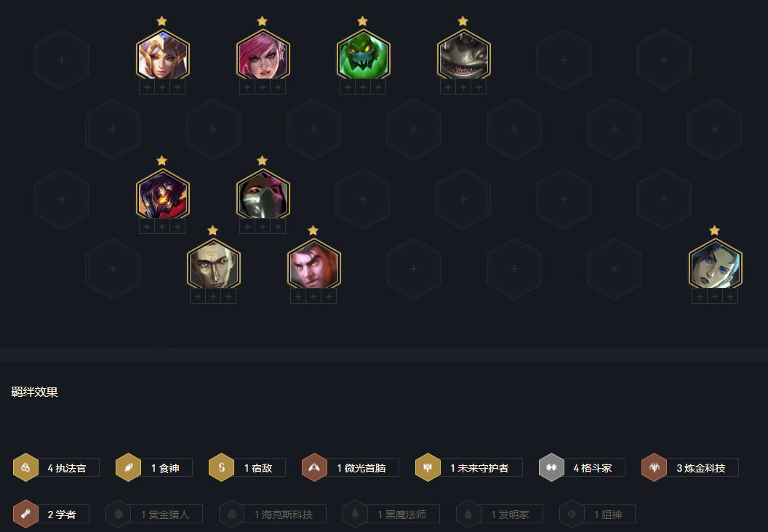Click the masked Zed champion portrait
The image size is (768, 532).
pos(263,194)
